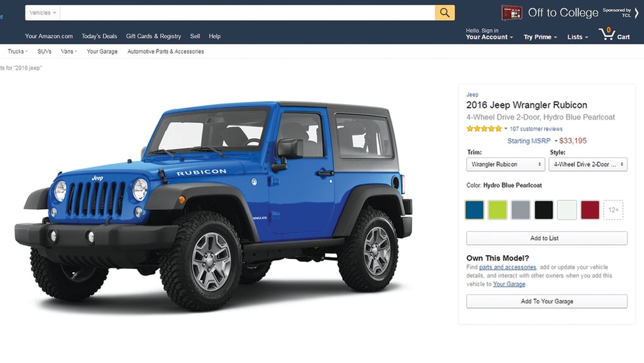
Task: Go to Today's Deals
Action: coord(99,36)
